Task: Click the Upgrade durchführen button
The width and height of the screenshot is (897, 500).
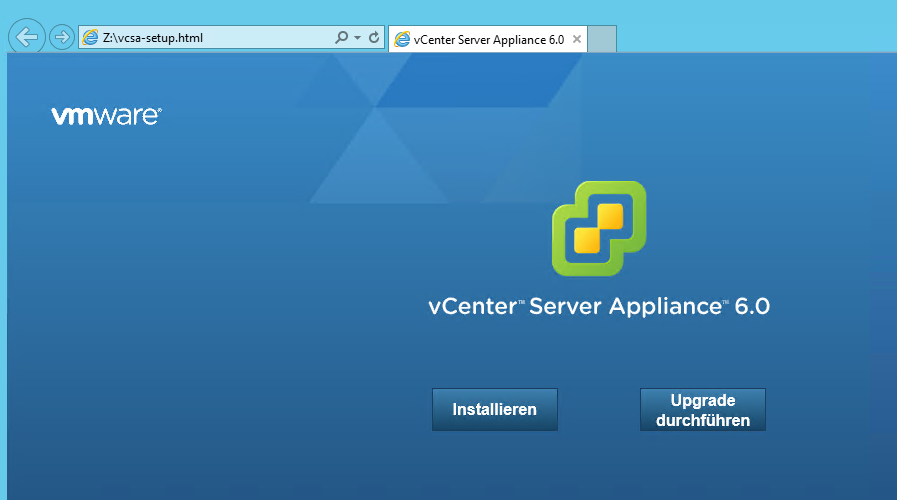Action: 702,410
